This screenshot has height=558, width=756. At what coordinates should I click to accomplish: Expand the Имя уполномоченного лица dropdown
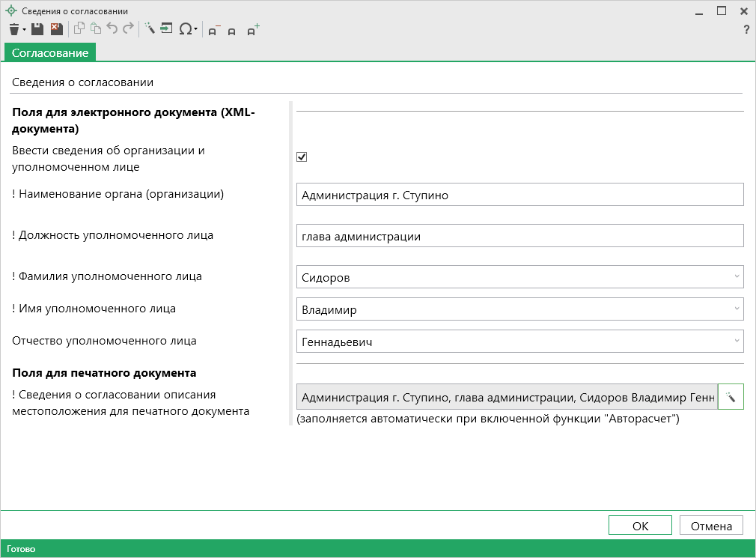[x=737, y=309]
